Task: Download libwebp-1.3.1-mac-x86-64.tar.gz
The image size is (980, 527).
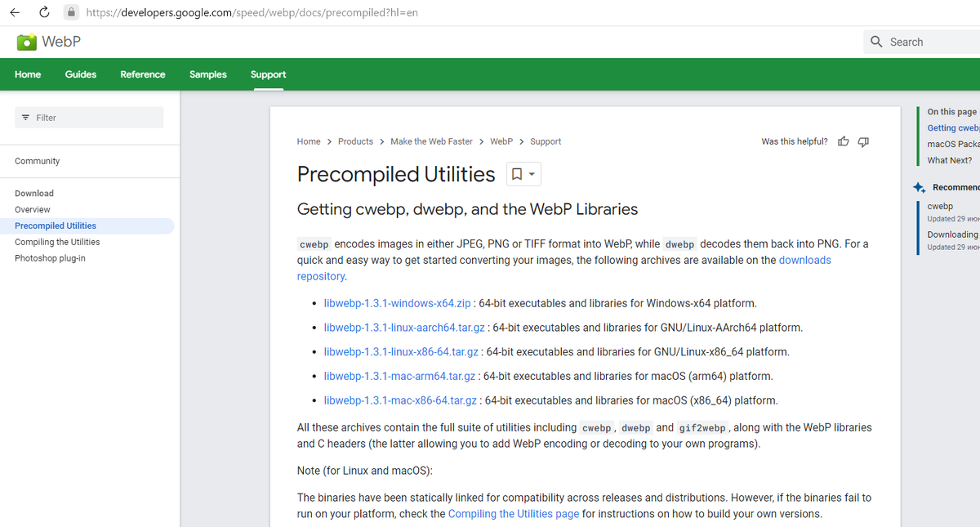Action: [400, 400]
